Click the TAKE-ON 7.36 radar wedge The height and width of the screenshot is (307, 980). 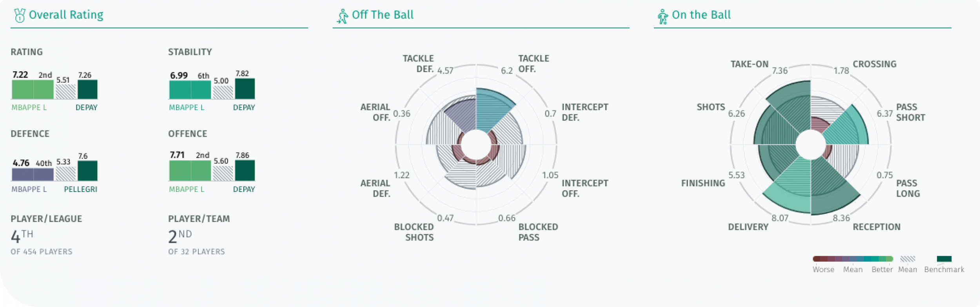click(x=792, y=106)
